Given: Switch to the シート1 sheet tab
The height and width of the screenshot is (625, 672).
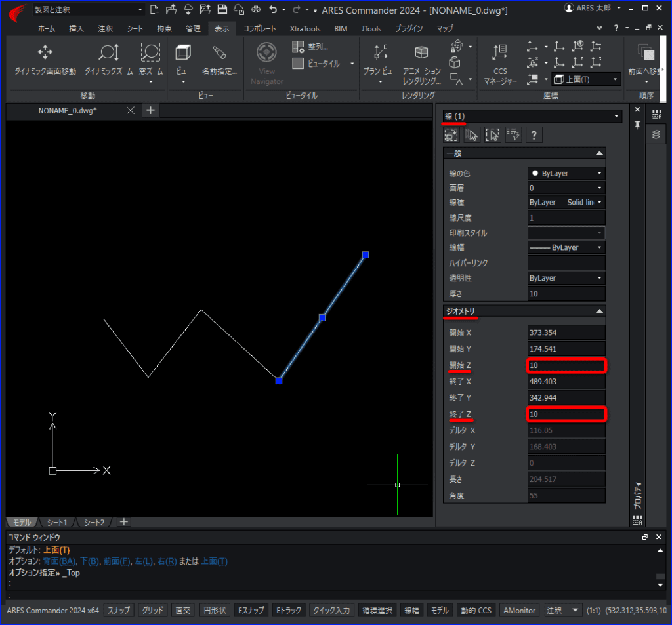Looking at the screenshot, I should (57, 523).
